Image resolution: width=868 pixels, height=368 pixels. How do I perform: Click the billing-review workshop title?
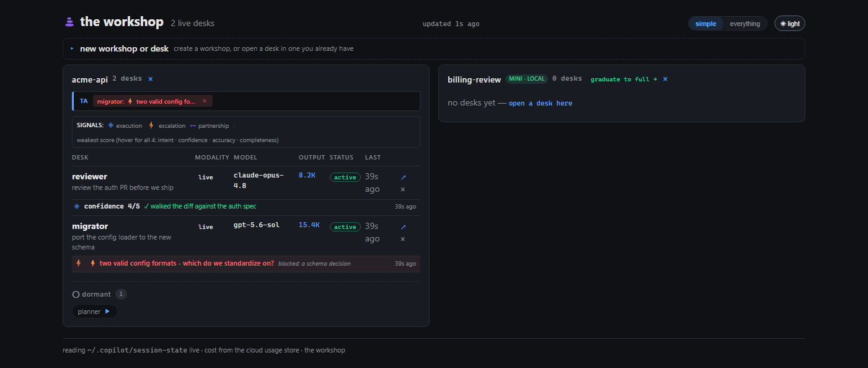pos(474,79)
